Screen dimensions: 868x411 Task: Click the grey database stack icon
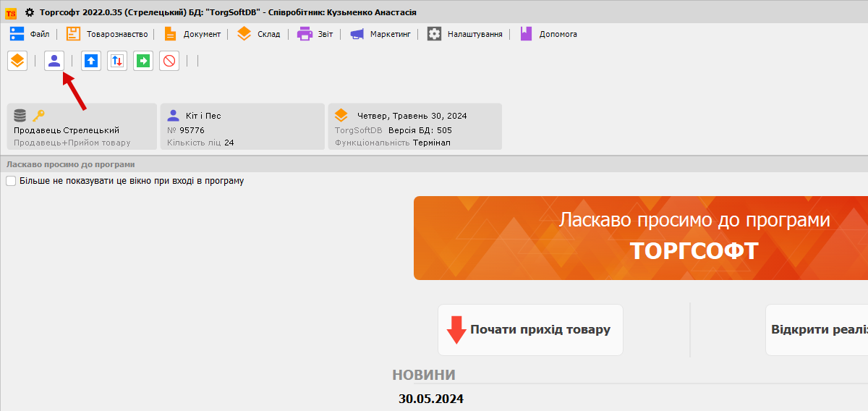(20, 115)
